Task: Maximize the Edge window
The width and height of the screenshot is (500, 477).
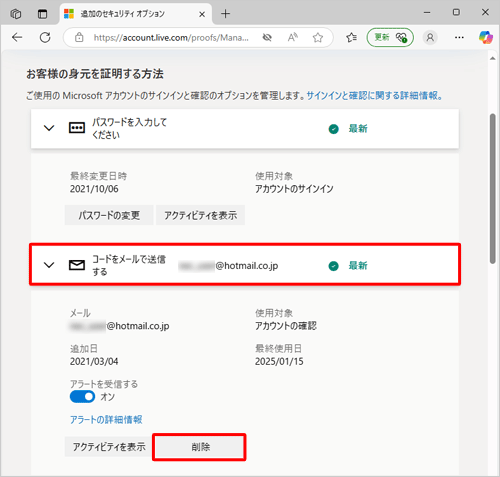Action: pos(456,13)
